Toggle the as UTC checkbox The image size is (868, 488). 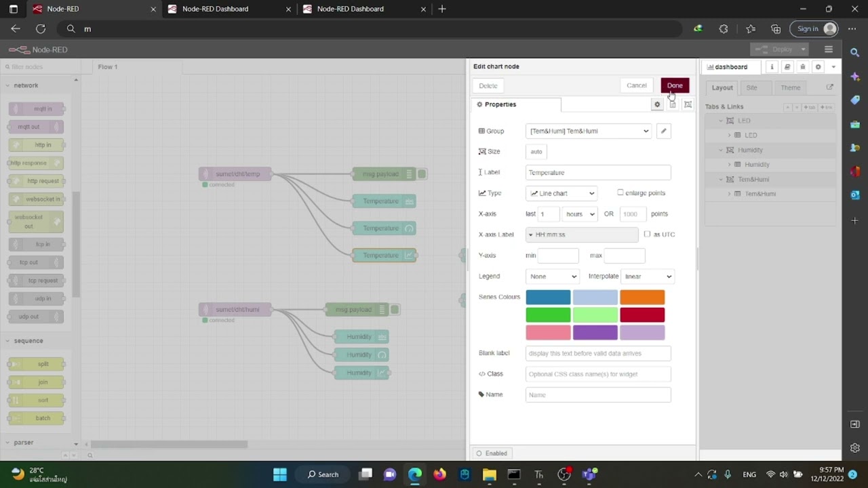click(x=647, y=234)
